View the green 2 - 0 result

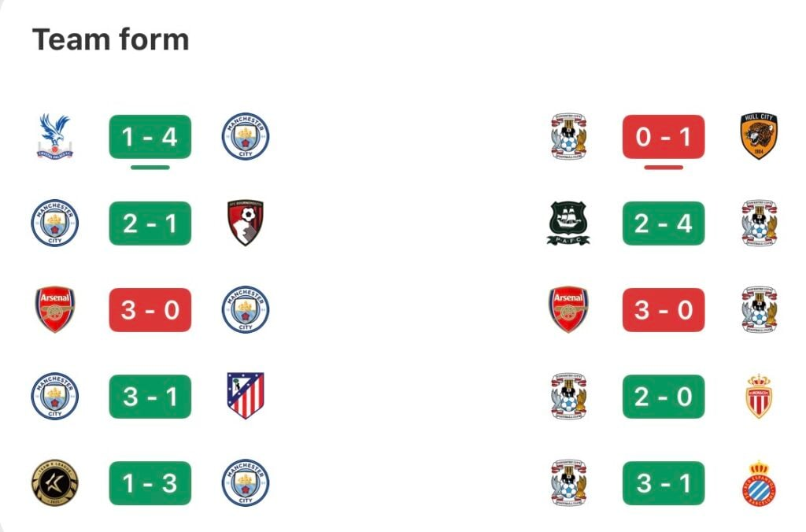[x=664, y=397]
